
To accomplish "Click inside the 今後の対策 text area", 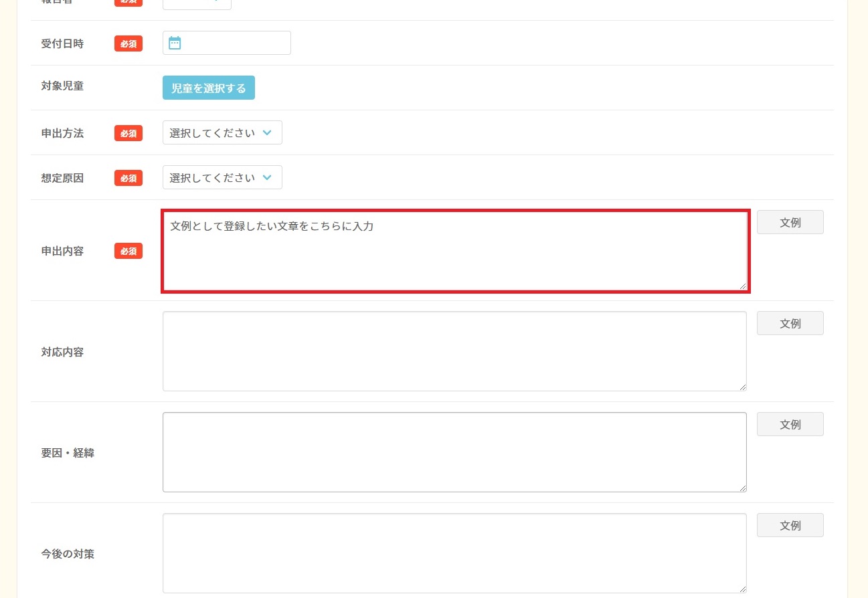I will tap(454, 553).
